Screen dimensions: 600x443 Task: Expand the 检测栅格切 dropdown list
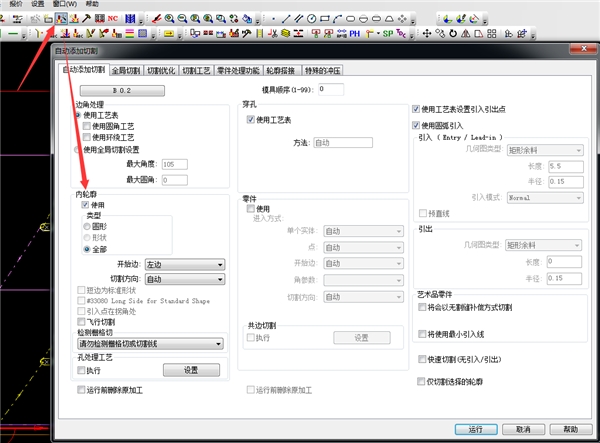149,344
